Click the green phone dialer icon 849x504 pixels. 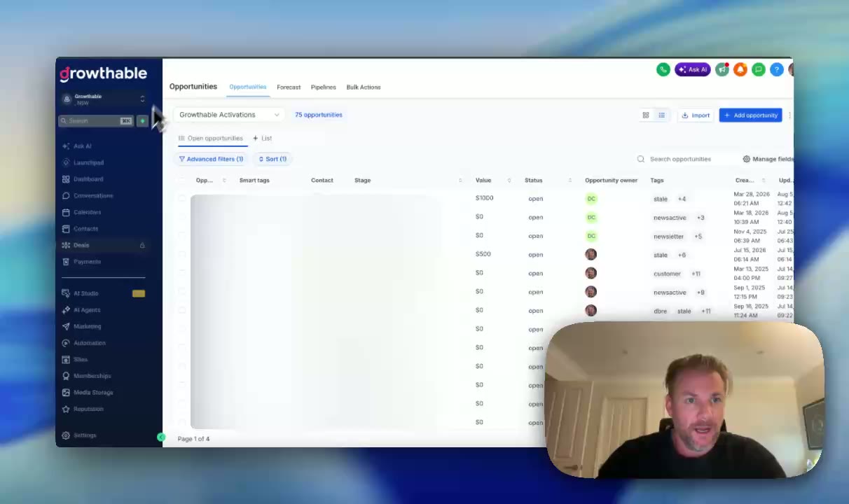[663, 69]
